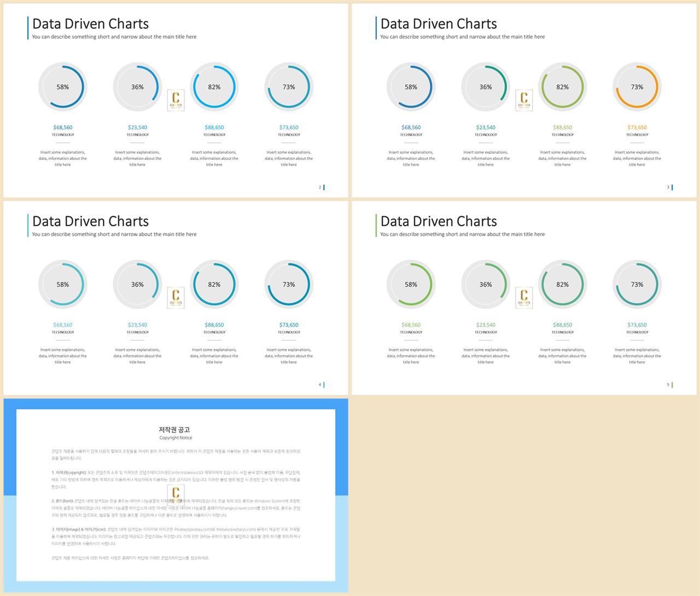The width and height of the screenshot is (700, 596).
Task: Click the lime $88,650 value on slide 3
Action: pyautogui.click(x=563, y=128)
